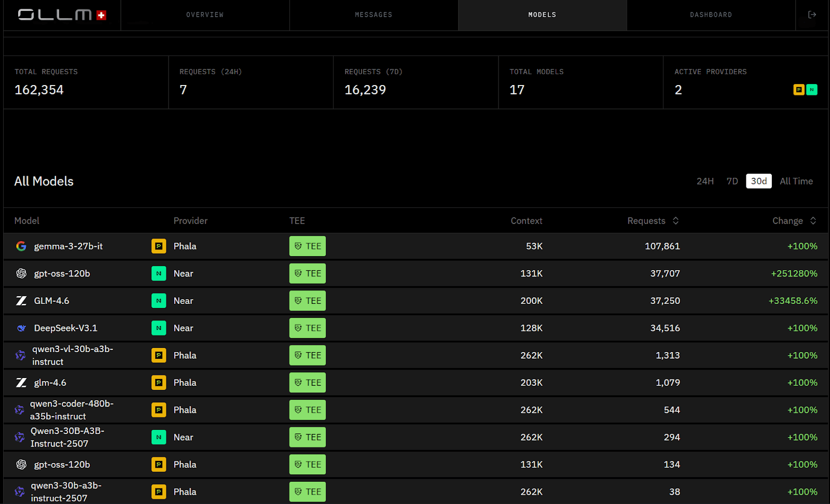This screenshot has height=504, width=830.
Task: Click the 34,516 requests value
Action: click(x=665, y=328)
